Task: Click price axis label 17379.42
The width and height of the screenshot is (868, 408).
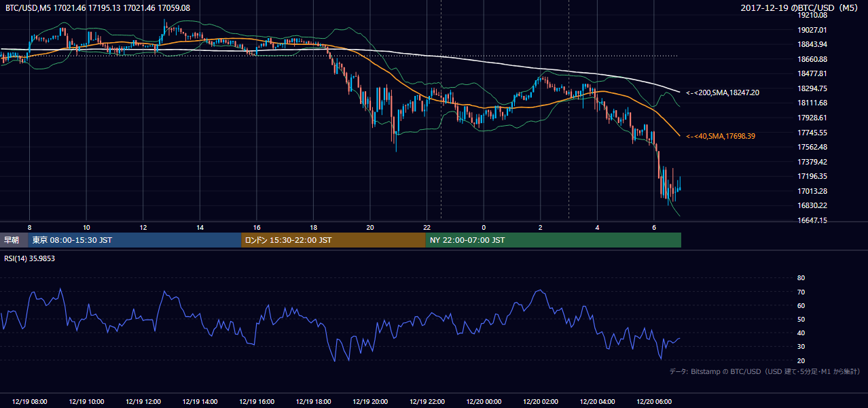Action: [x=812, y=162]
